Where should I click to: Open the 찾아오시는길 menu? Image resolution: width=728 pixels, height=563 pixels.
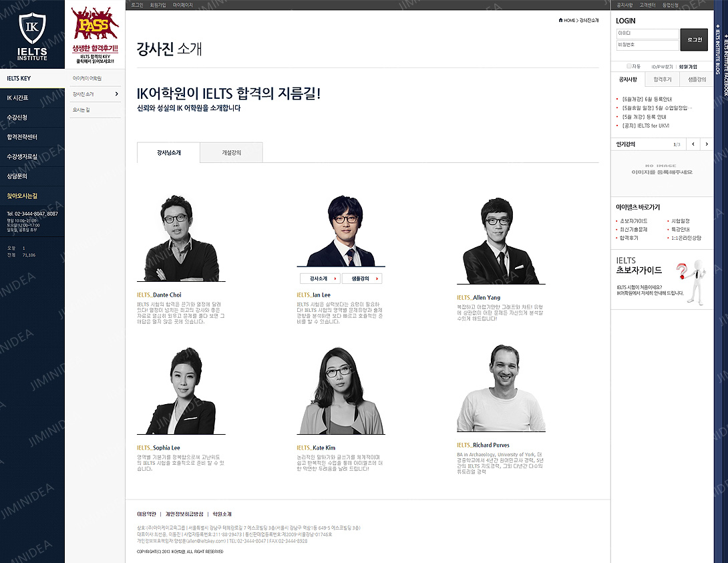point(33,196)
